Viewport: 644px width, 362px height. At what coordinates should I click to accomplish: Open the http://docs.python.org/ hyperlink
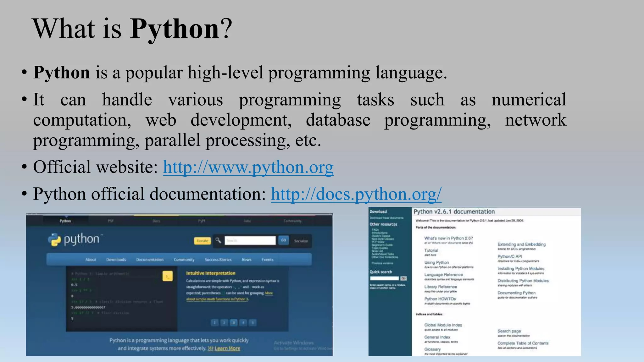(x=356, y=194)
